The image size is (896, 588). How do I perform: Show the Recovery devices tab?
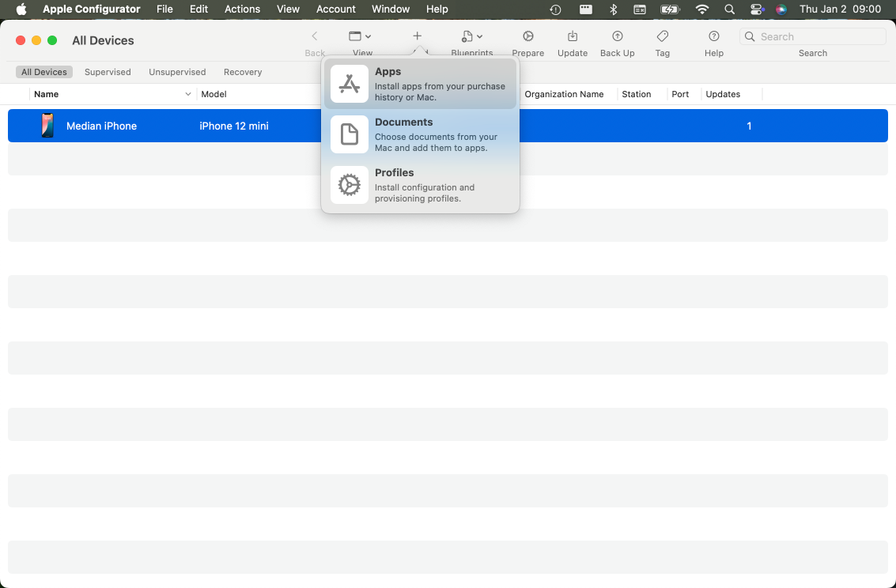pyautogui.click(x=243, y=72)
